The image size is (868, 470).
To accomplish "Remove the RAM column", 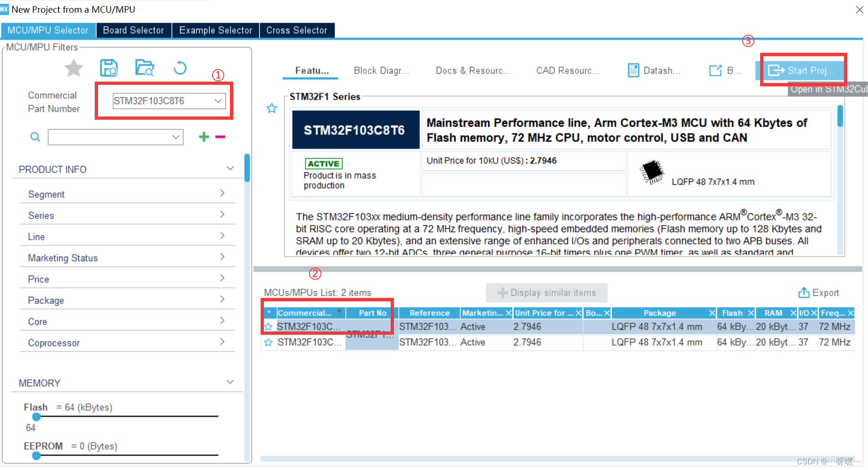I will coord(793,313).
